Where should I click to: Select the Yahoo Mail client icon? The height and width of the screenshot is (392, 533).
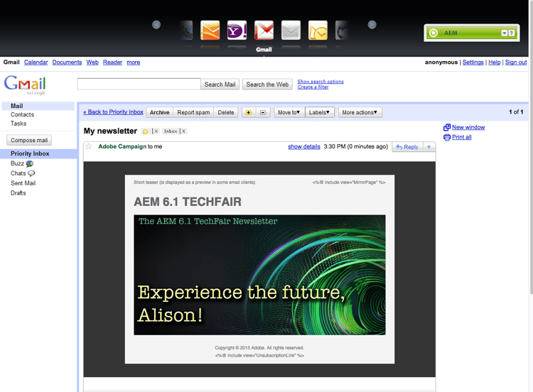237,31
